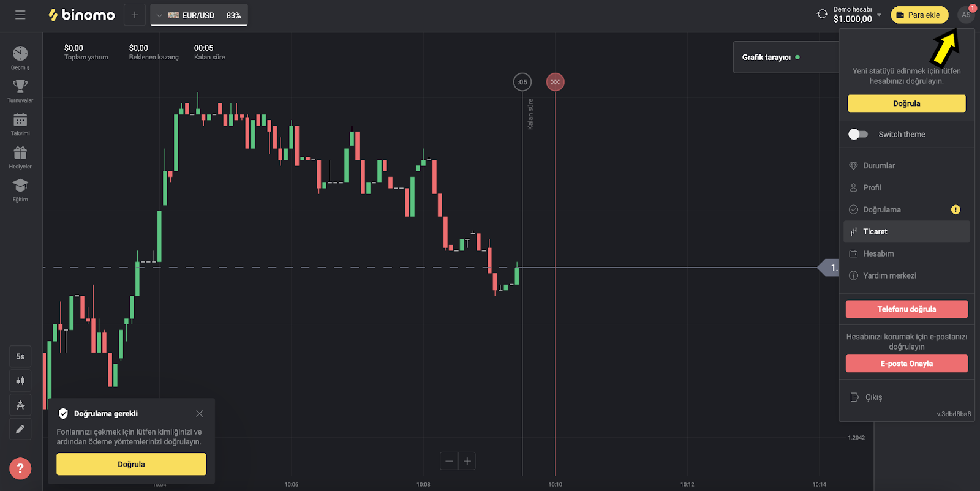Open the 5s timeframe selector
Image resolution: width=980 pixels, height=491 pixels.
click(20, 356)
